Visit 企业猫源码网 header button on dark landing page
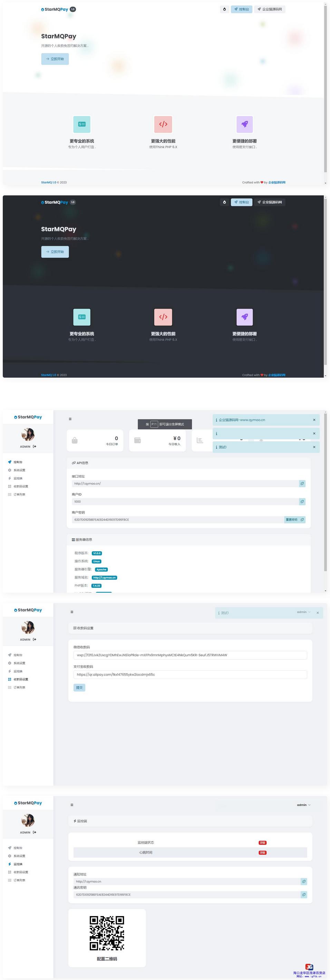Screen dimensions: 330x980 [x=270, y=202]
